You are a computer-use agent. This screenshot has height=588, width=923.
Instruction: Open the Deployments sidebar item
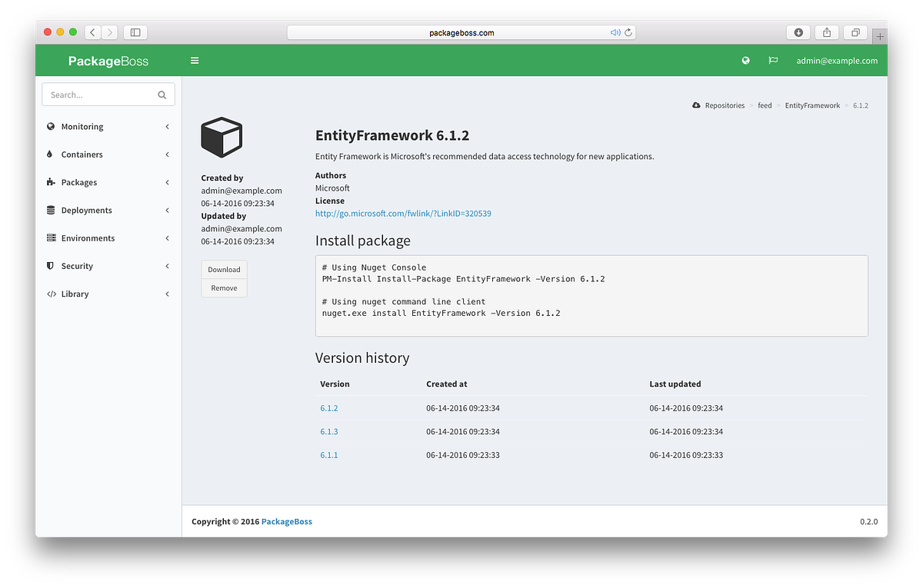click(108, 210)
